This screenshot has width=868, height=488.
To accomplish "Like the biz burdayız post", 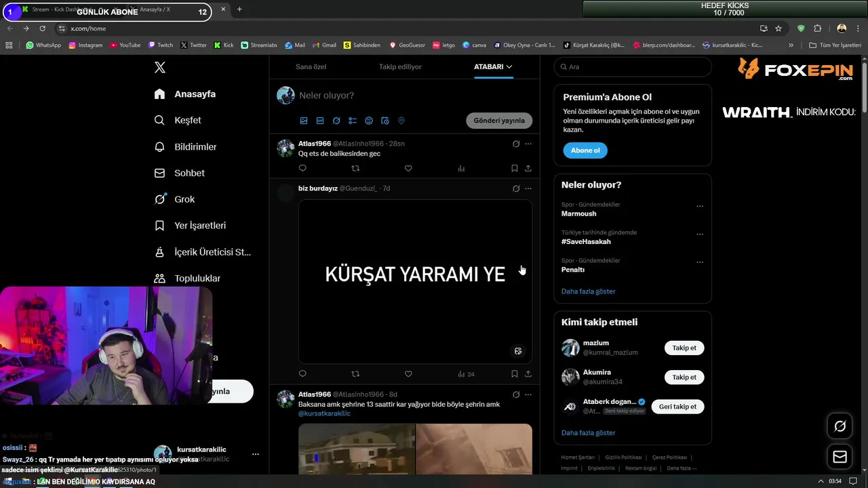I will click(x=408, y=373).
